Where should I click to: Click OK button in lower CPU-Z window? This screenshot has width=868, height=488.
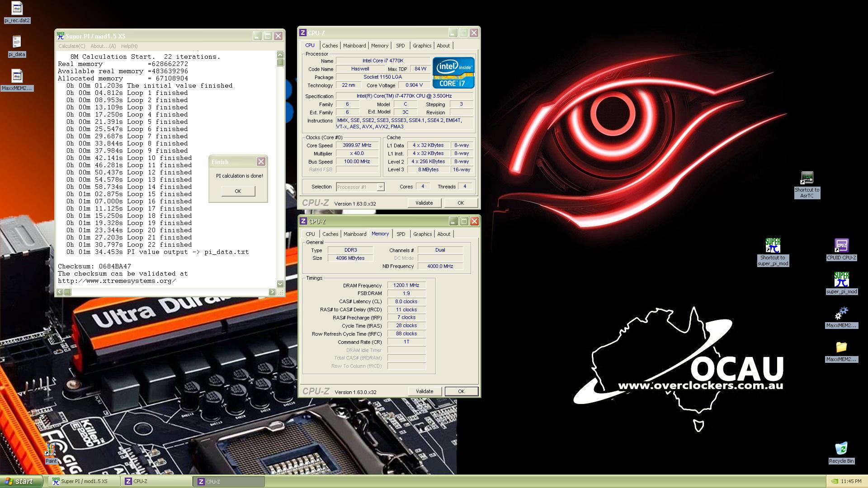[461, 391]
